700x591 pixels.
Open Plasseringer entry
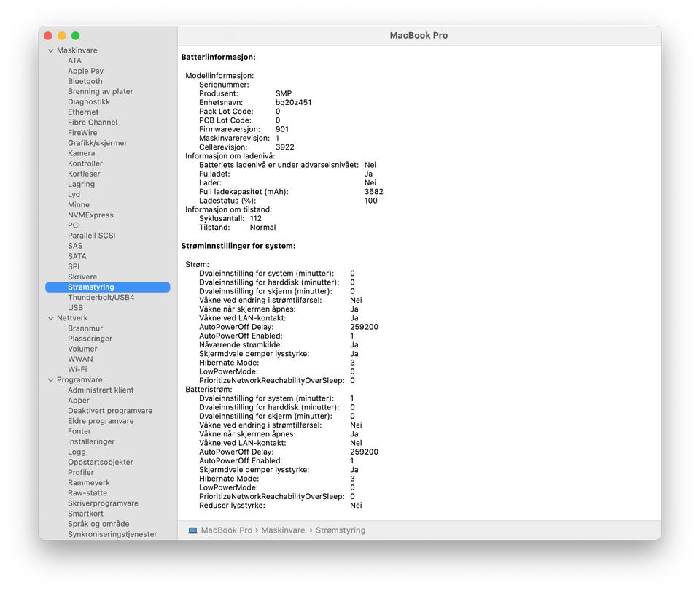point(90,338)
